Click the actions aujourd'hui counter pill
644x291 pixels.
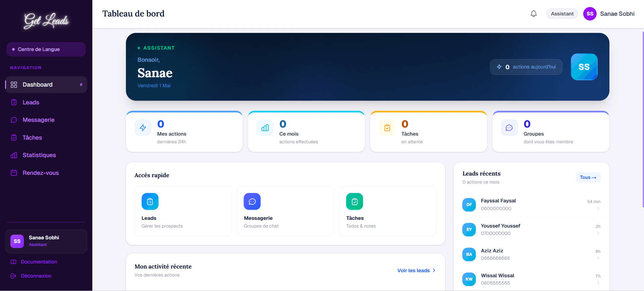point(526,67)
